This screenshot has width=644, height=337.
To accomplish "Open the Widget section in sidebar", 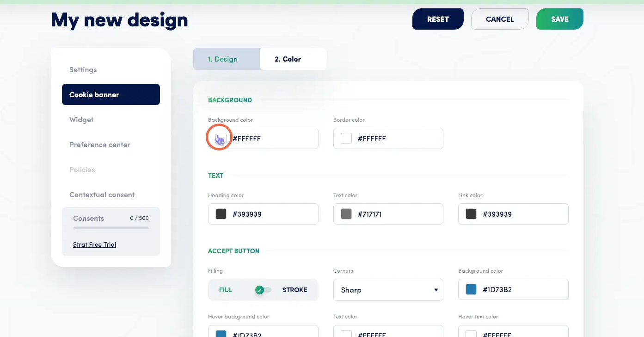I will coord(81,119).
